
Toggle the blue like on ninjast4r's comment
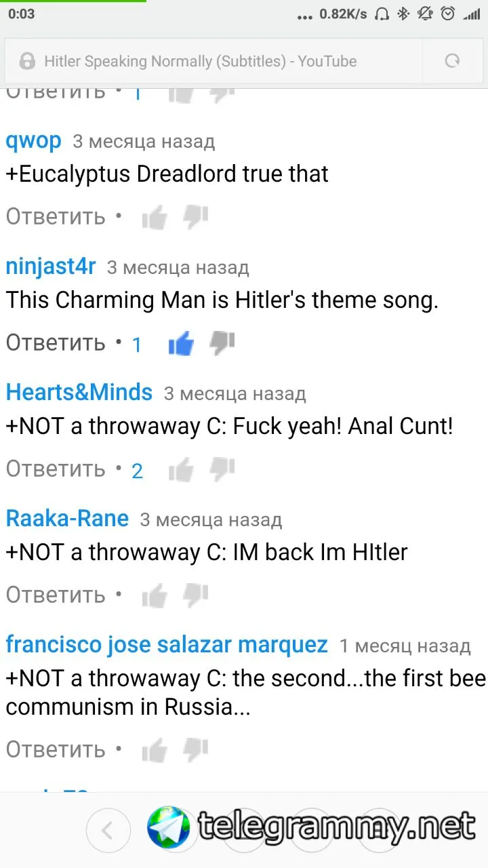tap(181, 344)
